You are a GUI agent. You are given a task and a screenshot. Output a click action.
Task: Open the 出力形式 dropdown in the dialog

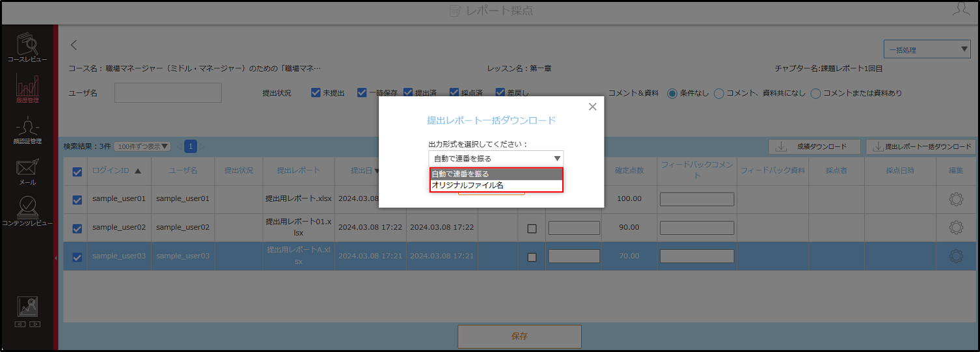pos(496,158)
